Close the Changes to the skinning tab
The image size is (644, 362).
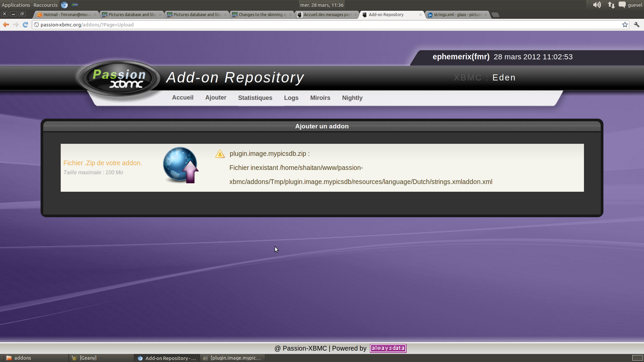pos(290,15)
